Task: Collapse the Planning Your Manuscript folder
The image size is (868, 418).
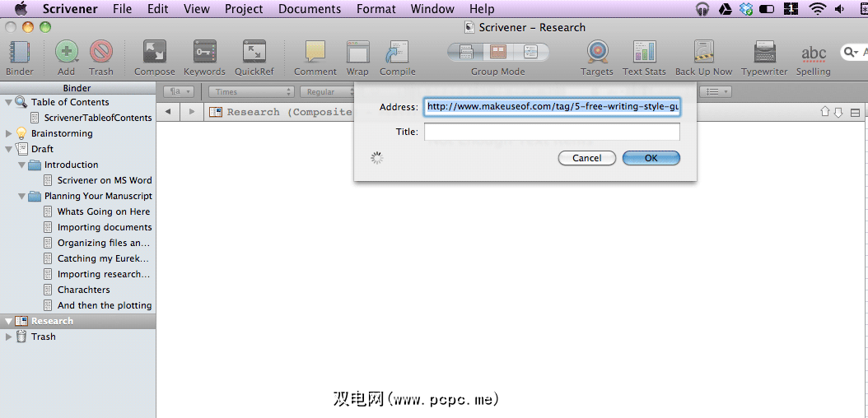Action: [21, 196]
